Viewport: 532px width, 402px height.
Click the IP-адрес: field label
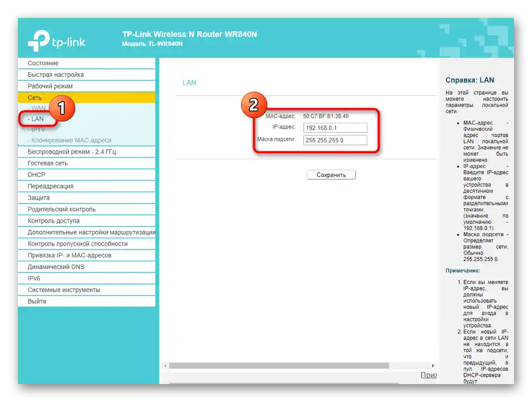point(284,127)
